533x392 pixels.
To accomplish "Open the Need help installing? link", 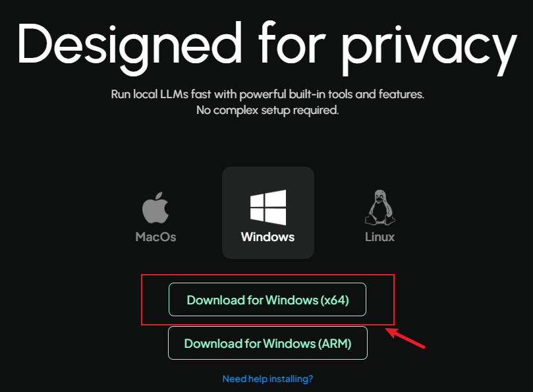I will pos(267,379).
